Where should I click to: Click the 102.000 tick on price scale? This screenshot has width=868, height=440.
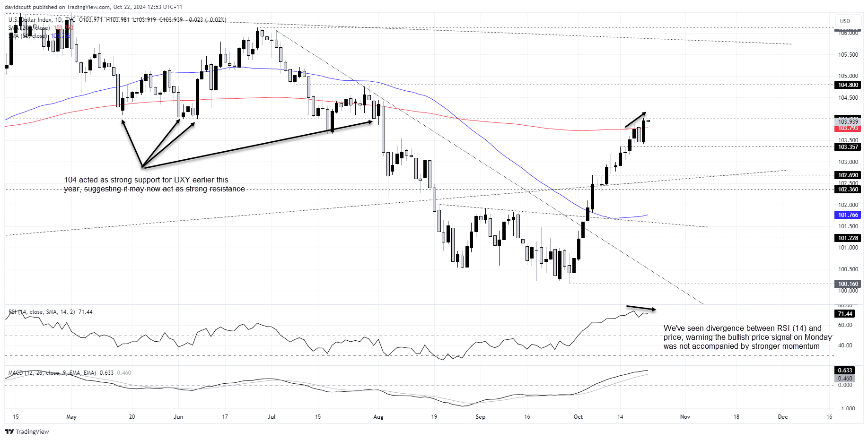click(848, 205)
